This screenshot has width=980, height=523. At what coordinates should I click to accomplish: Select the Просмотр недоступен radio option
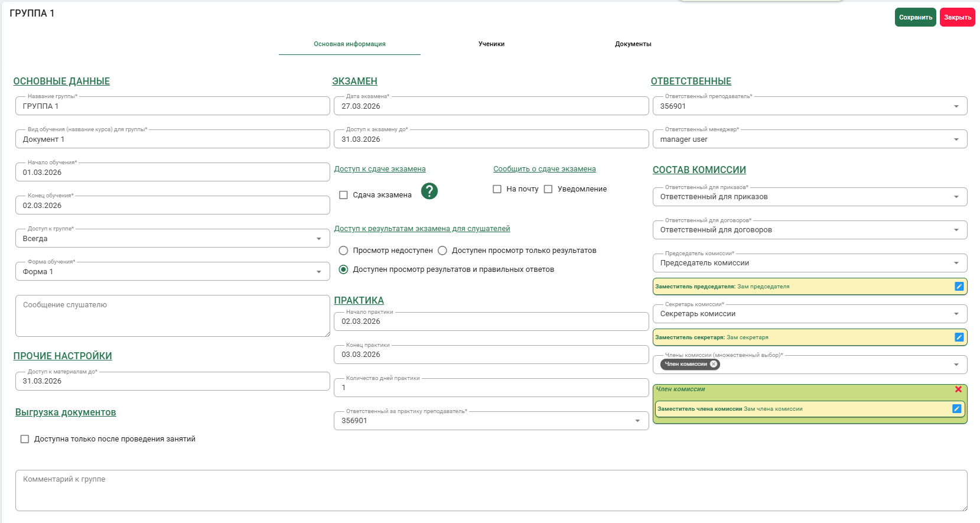(x=343, y=251)
